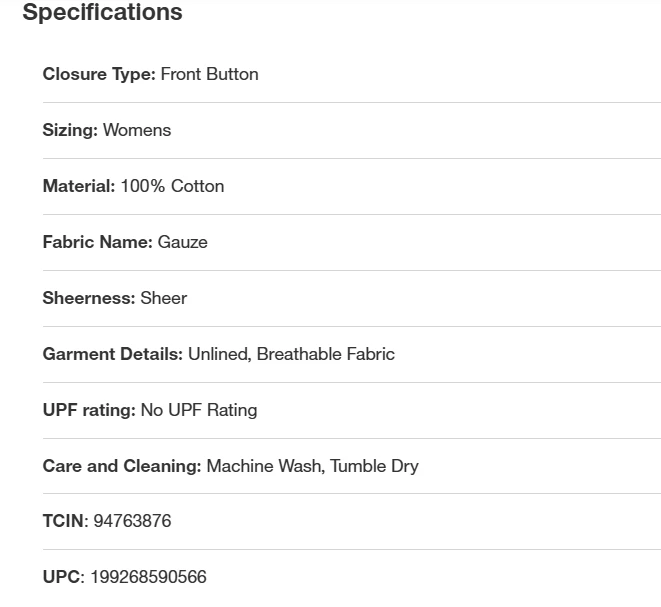Select the Womens sizing value
The width and height of the screenshot is (661, 607).
[137, 130]
